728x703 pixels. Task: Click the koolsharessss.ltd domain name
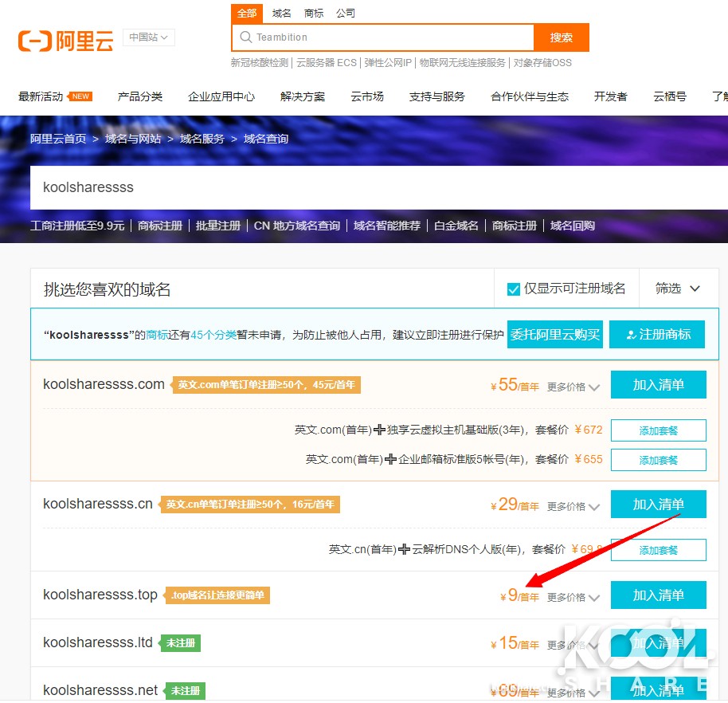point(97,642)
